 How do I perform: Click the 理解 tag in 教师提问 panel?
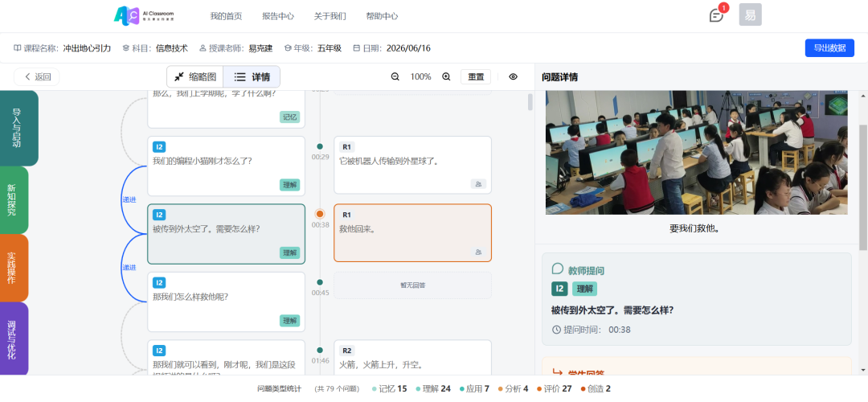(x=584, y=289)
